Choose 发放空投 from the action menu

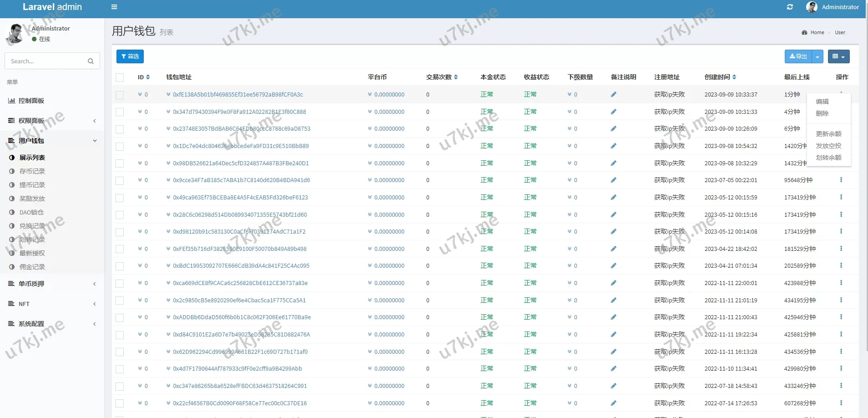point(828,146)
